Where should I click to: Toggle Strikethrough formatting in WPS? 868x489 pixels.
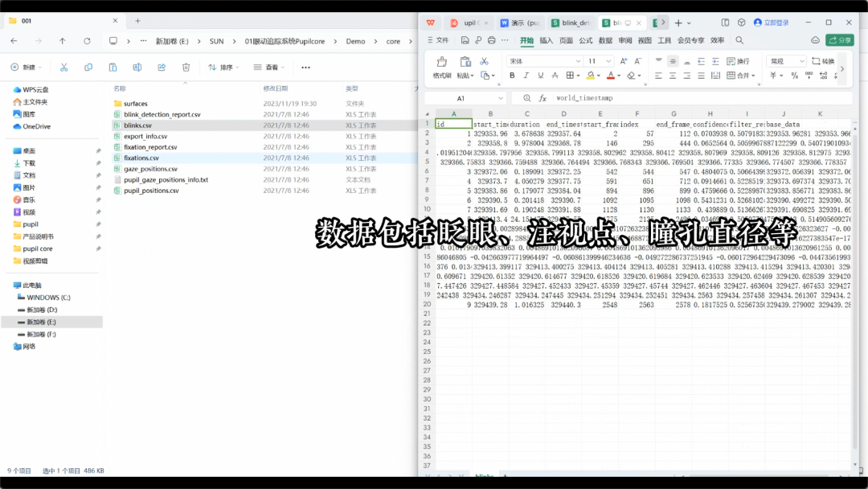click(x=555, y=76)
